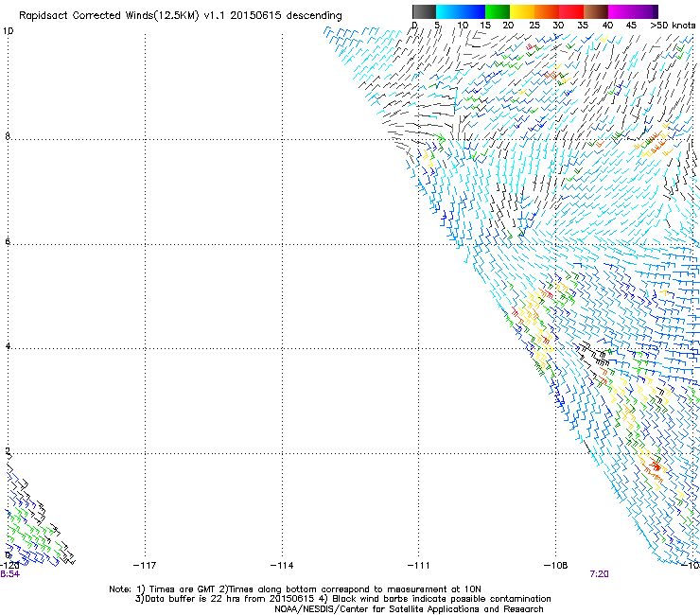Image resolution: width=700 pixels, height=615 pixels.
Task: Click the latitude 8 axis label
Action: pyautogui.click(x=8, y=136)
